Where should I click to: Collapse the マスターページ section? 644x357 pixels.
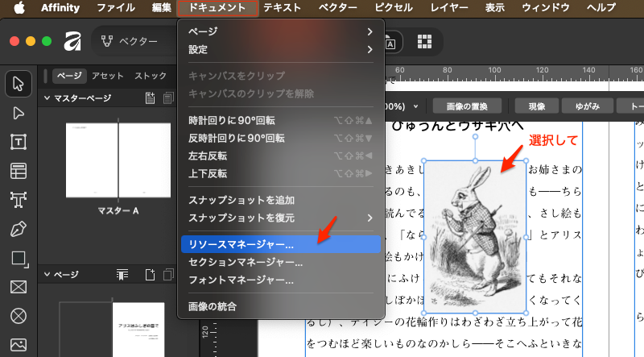(47, 98)
